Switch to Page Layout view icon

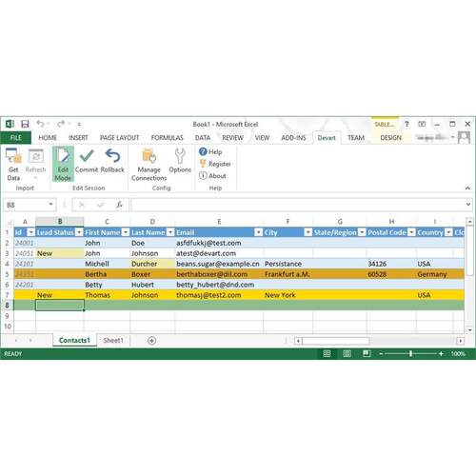click(347, 353)
